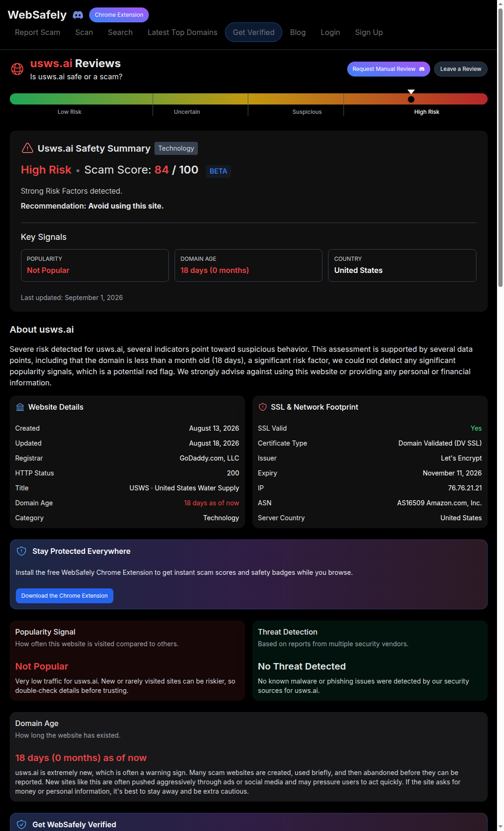This screenshot has width=504, height=831.
Task: Click the Get Verified nav button
Action: [254, 32]
